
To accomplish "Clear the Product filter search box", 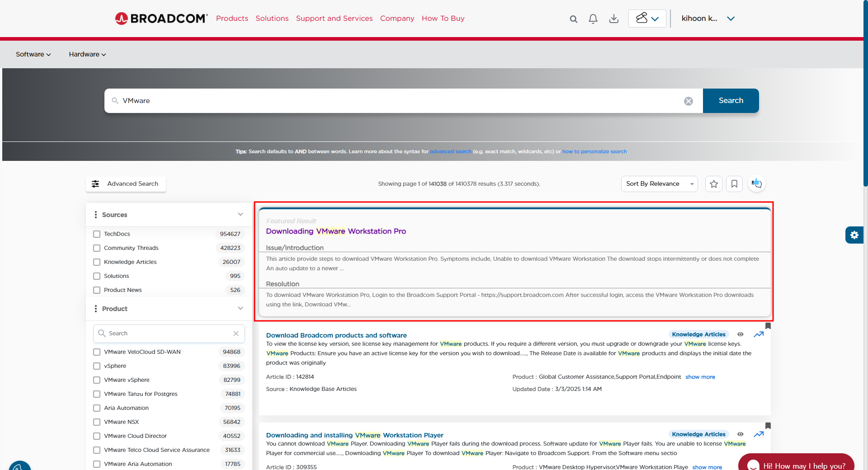I will (x=236, y=334).
